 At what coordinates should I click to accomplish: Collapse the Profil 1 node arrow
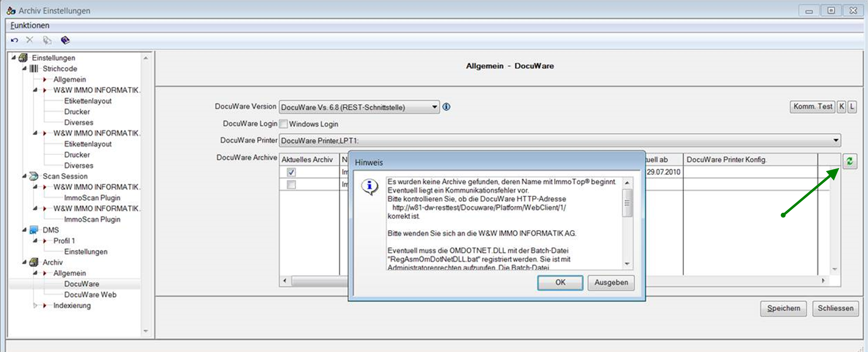click(x=35, y=241)
